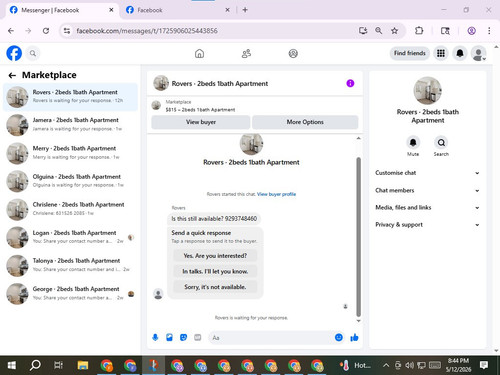This screenshot has width=500, height=375.
Task: Click the address bar URL
Action: (x=147, y=31)
